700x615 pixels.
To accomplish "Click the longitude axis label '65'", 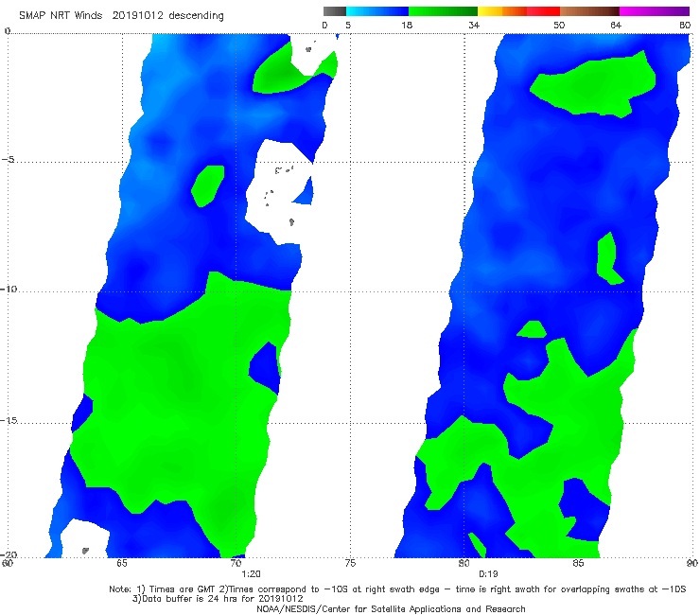I will [x=121, y=563].
